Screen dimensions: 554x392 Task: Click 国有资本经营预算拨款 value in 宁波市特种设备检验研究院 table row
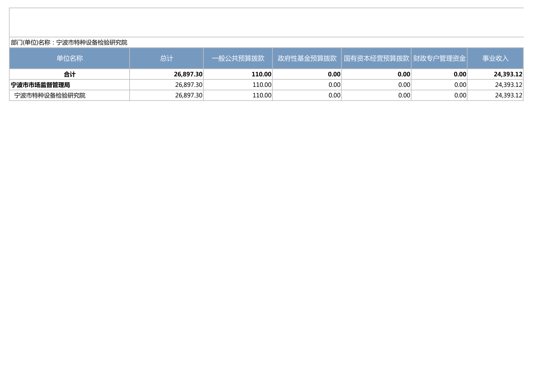[404, 95]
